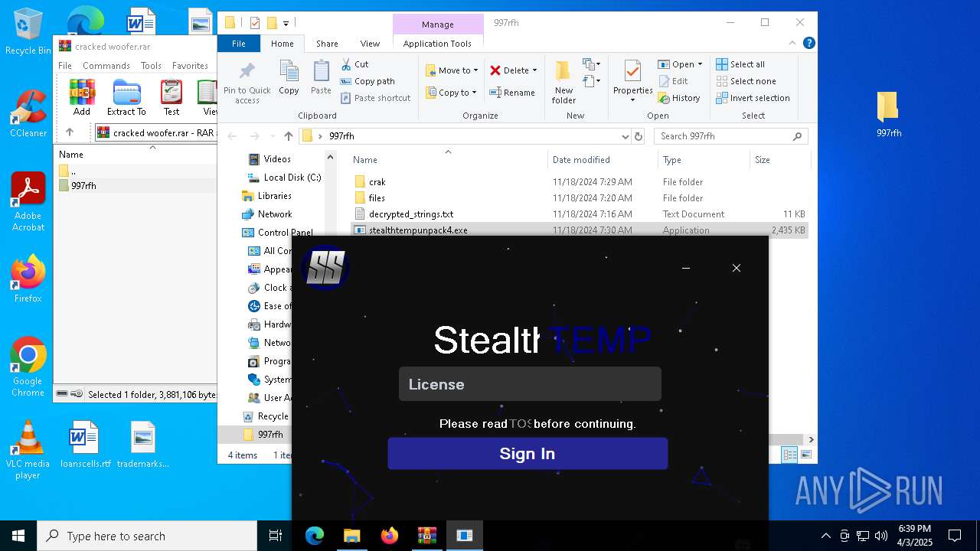Open Firefox from the taskbar

pos(390,536)
